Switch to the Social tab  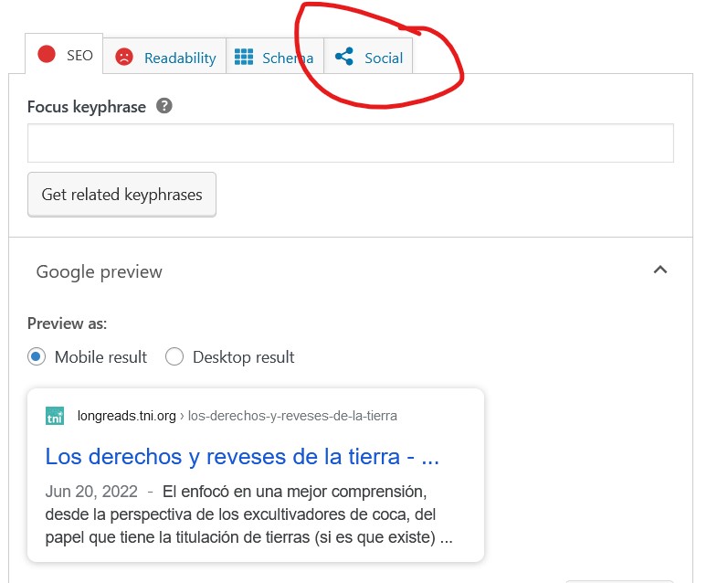tap(368, 57)
